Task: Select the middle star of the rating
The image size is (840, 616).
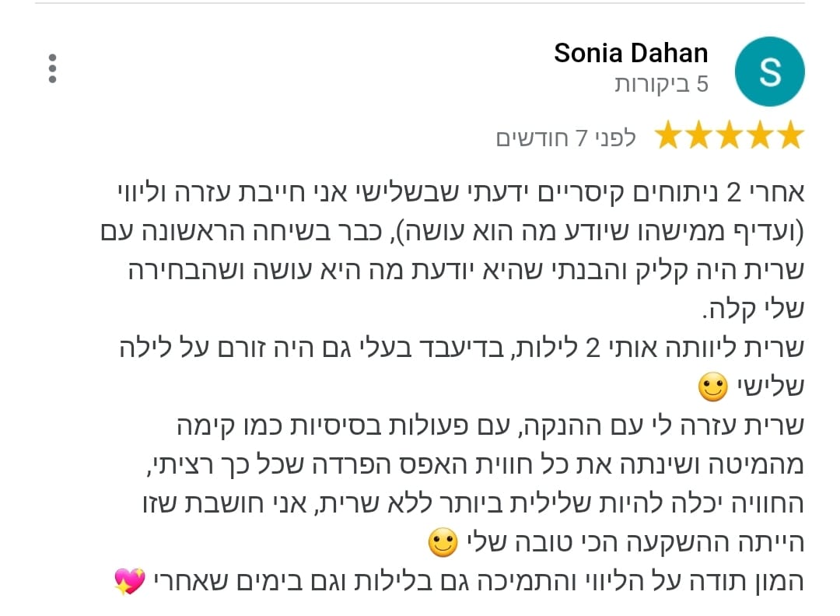Action: pyautogui.click(x=730, y=137)
